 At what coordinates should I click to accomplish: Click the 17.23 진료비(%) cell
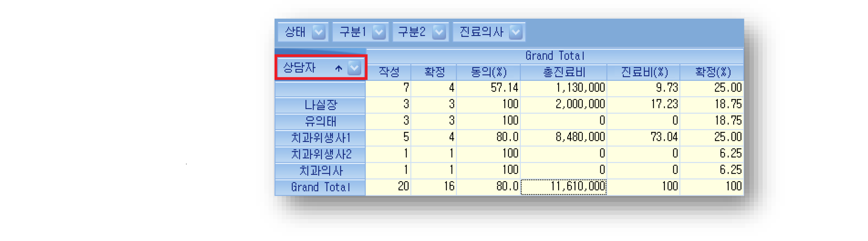click(x=644, y=105)
